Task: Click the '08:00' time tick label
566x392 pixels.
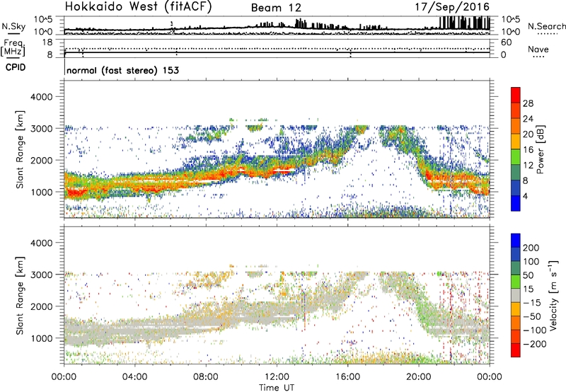Action: point(206,377)
